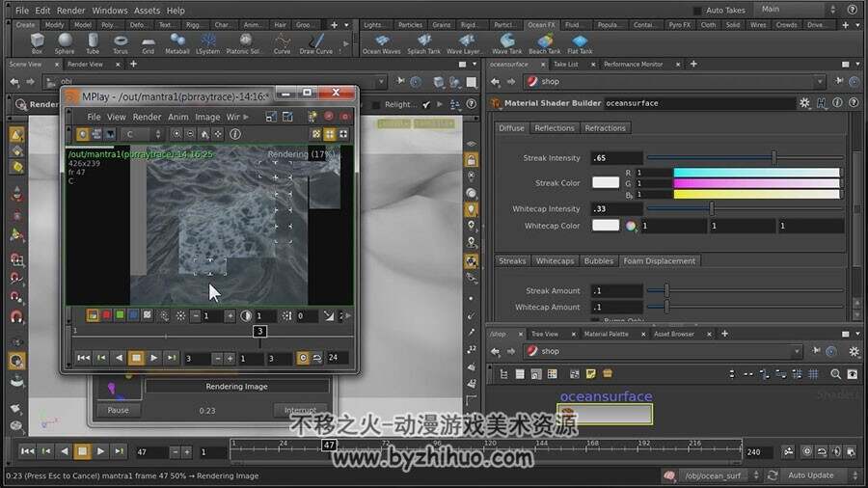The image size is (868, 488).
Task: Toggle MPlay blue channel display
Action: pyautogui.click(x=133, y=314)
